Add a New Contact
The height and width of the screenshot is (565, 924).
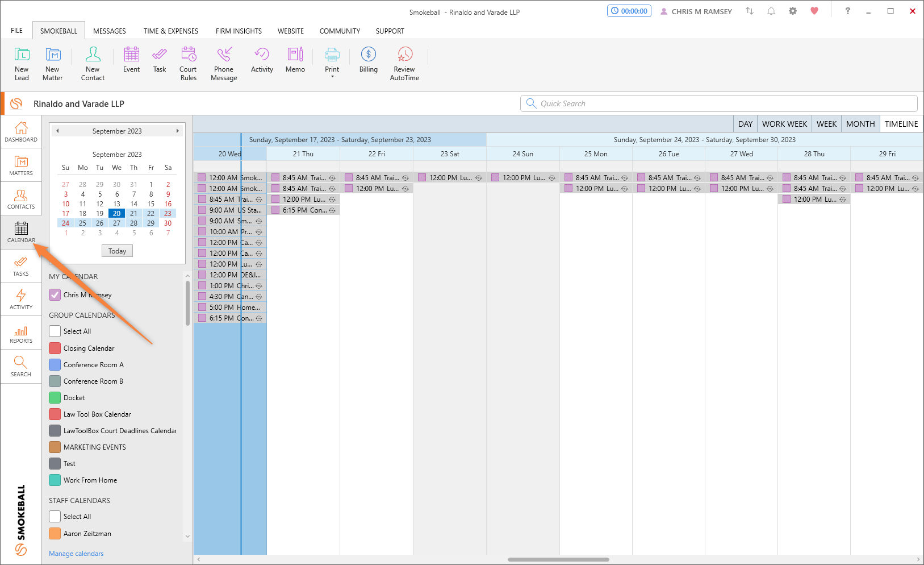(93, 64)
